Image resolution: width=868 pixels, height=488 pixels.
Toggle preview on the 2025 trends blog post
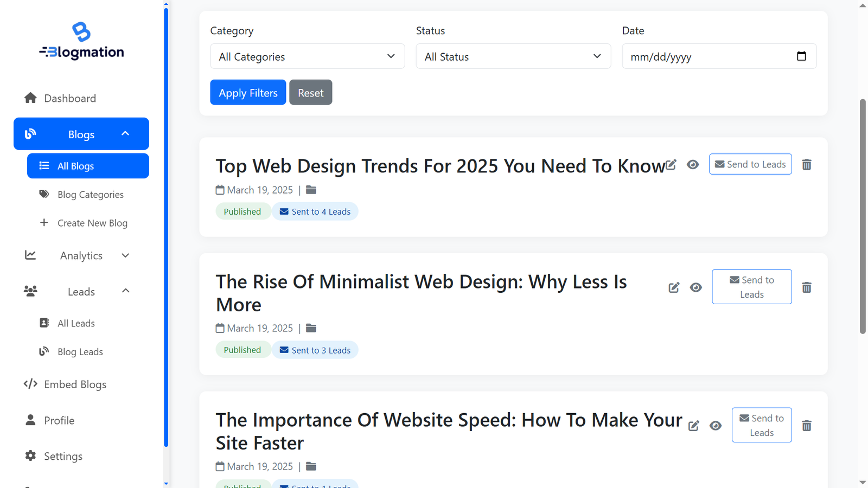point(693,164)
